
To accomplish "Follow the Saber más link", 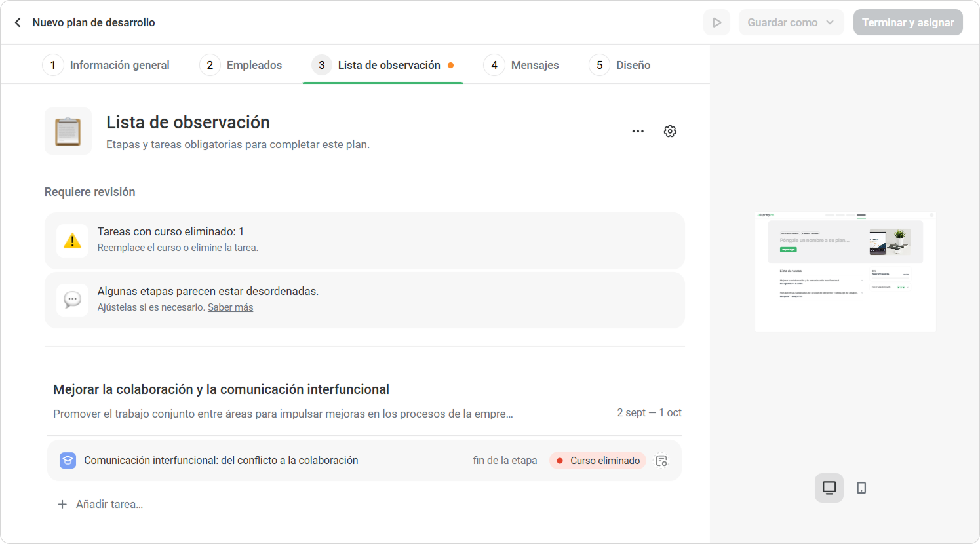I will [230, 307].
